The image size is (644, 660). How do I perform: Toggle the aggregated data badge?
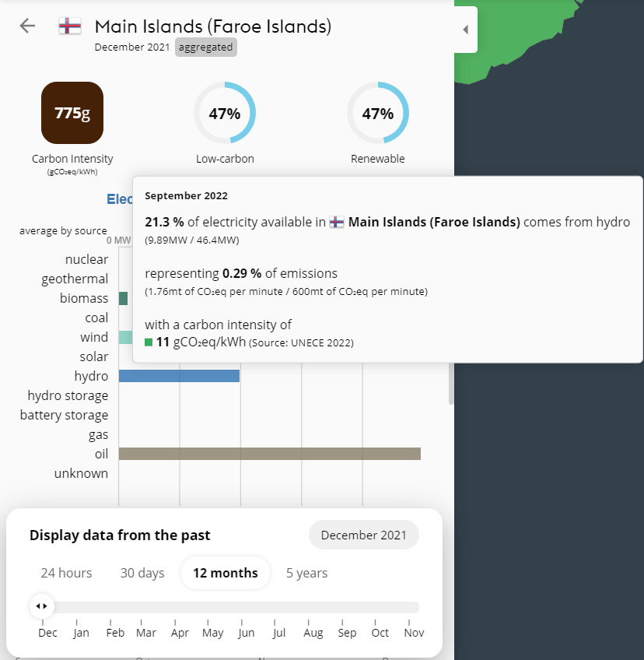click(205, 47)
